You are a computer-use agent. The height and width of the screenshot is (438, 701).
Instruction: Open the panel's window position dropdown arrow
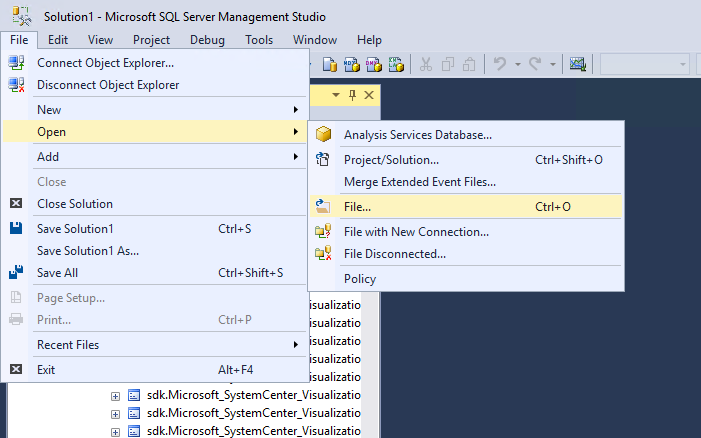click(x=336, y=95)
